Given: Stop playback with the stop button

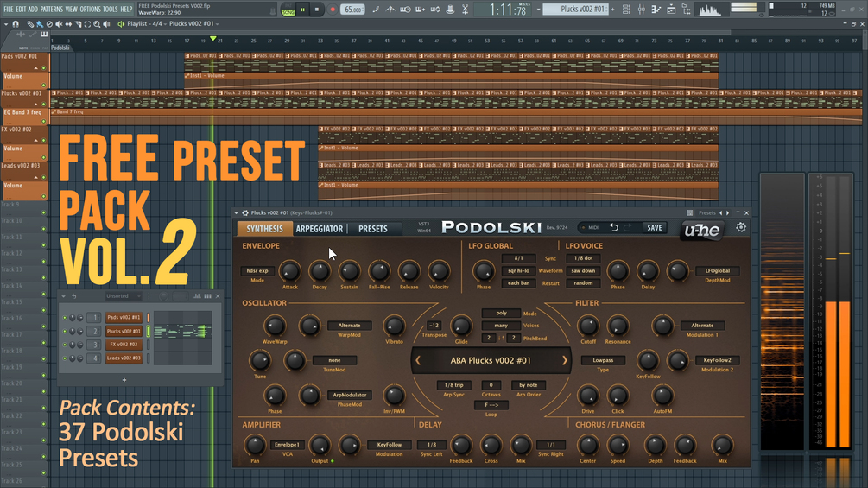Looking at the screenshot, I should (317, 10).
